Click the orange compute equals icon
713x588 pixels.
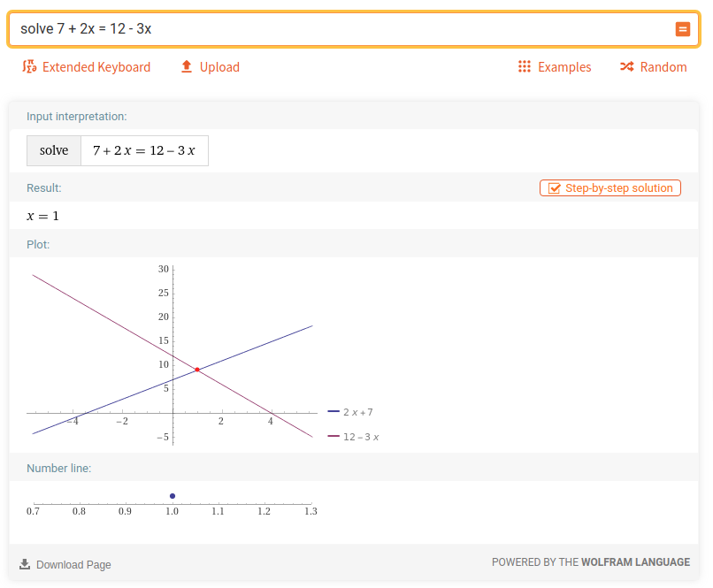[682, 29]
